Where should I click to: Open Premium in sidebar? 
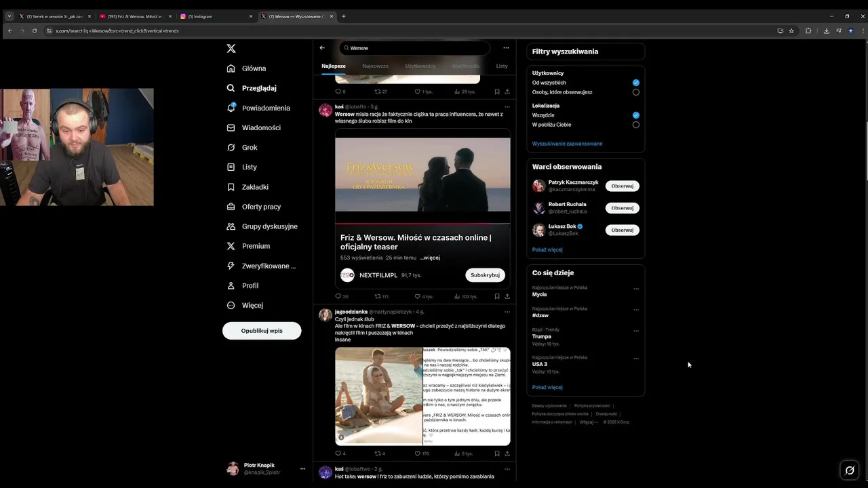click(x=248, y=246)
